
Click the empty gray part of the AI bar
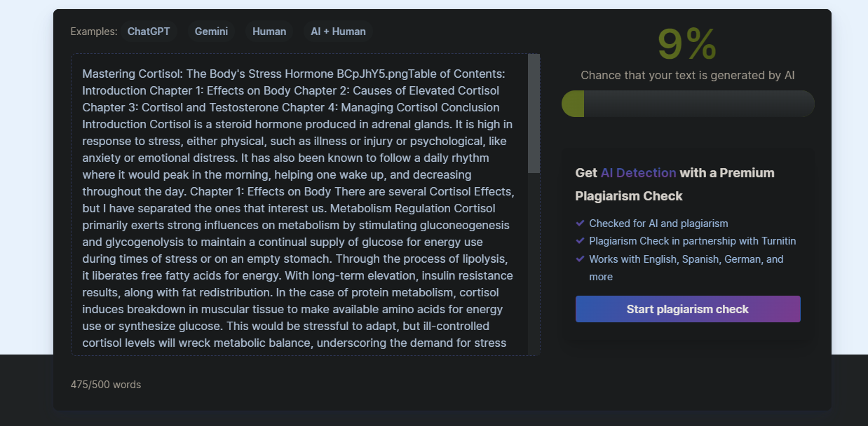(x=698, y=104)
